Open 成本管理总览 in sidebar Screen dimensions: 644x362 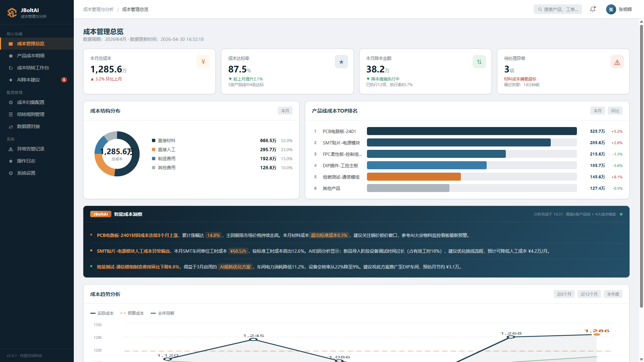click(37, 44)
